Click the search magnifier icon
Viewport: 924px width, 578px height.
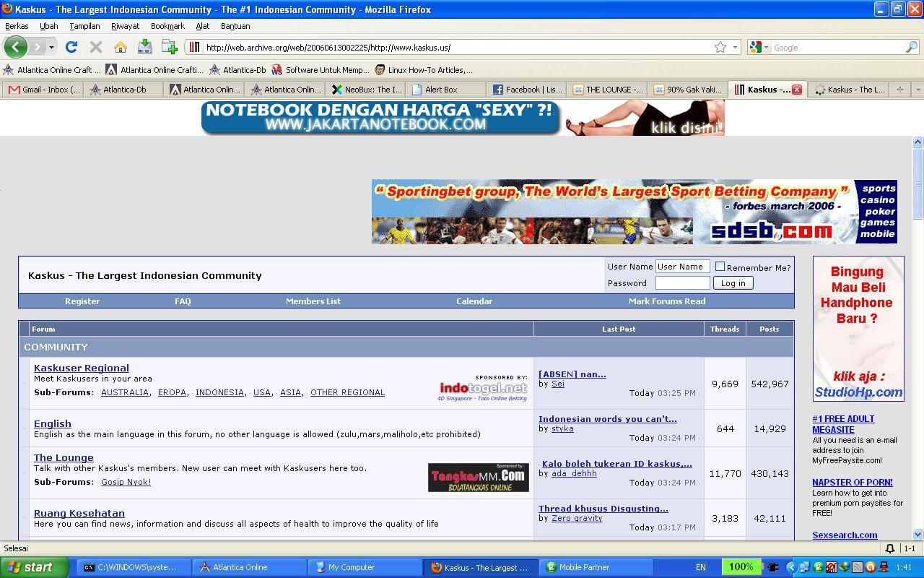click(x=911, y=47)
